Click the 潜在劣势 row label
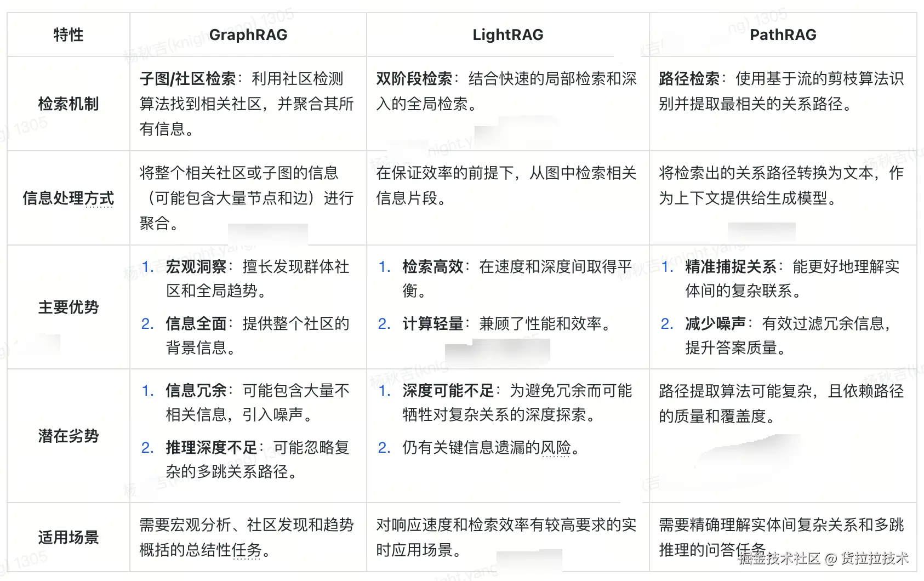 [x=69, y=436]
